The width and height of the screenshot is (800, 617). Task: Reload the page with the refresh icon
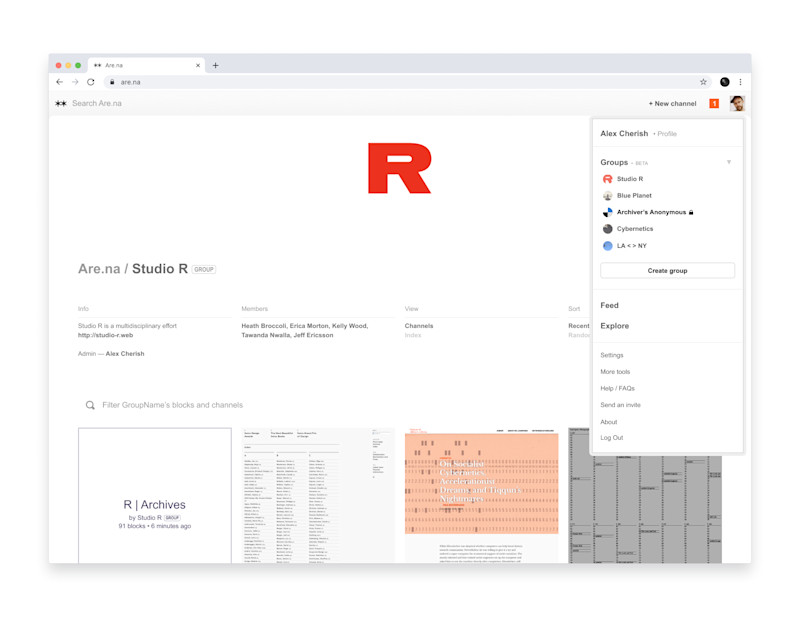tap(91, 82)
